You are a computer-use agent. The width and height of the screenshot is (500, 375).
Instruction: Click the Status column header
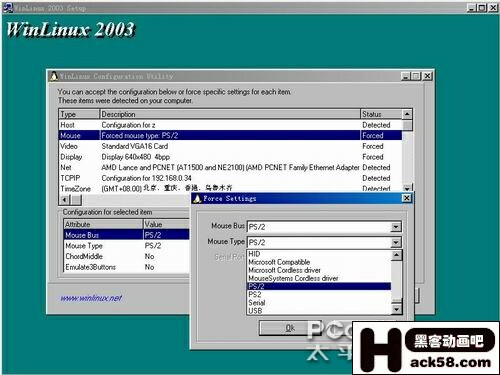tap(381, 114)
